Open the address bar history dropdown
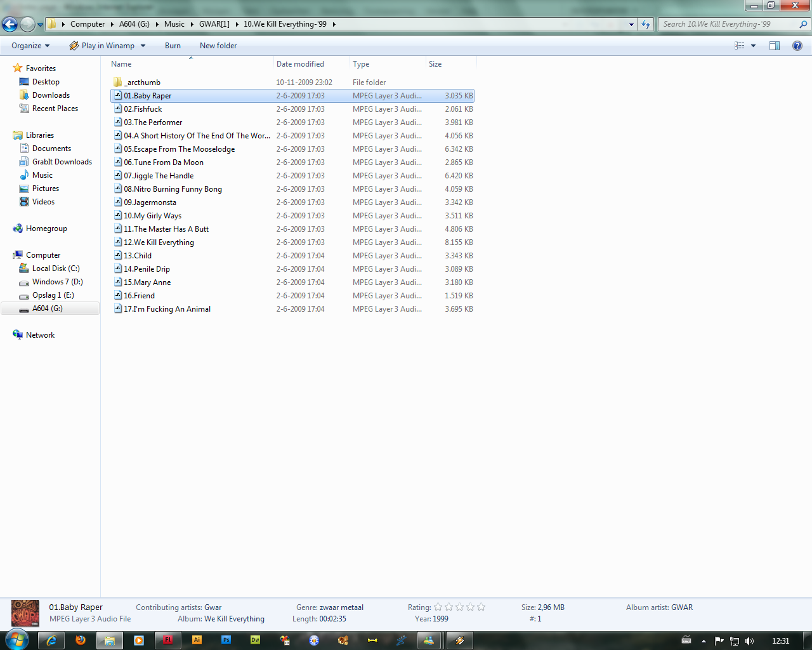This screenshot has width=812, height=650. tap(631, 24)
